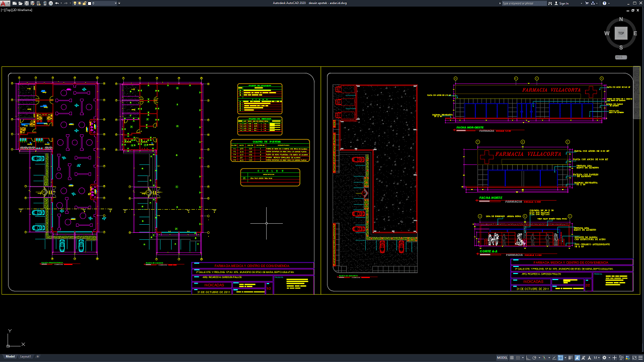Expand the layer 0 dropdown list
Viewport: 644px width, 362px height.
click(118, 3)
